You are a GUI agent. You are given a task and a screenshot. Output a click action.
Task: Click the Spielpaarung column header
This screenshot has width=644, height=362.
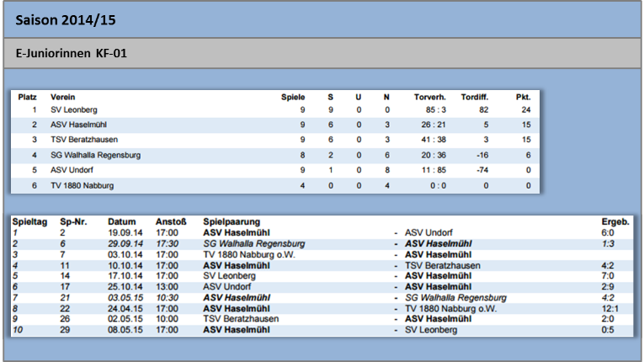coord(232,222)
